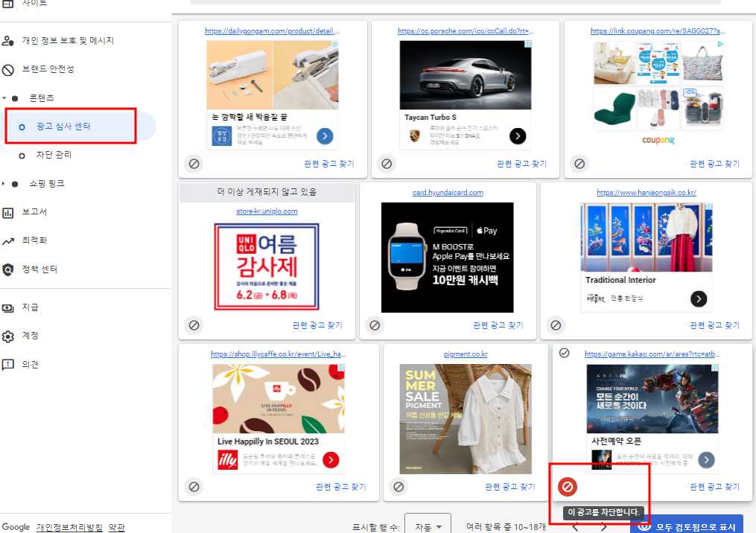This screenshot has height=533, width=756.
Task: Open the 표시할 행 수 자동 dropdown
Action: [x=428, y=526]
